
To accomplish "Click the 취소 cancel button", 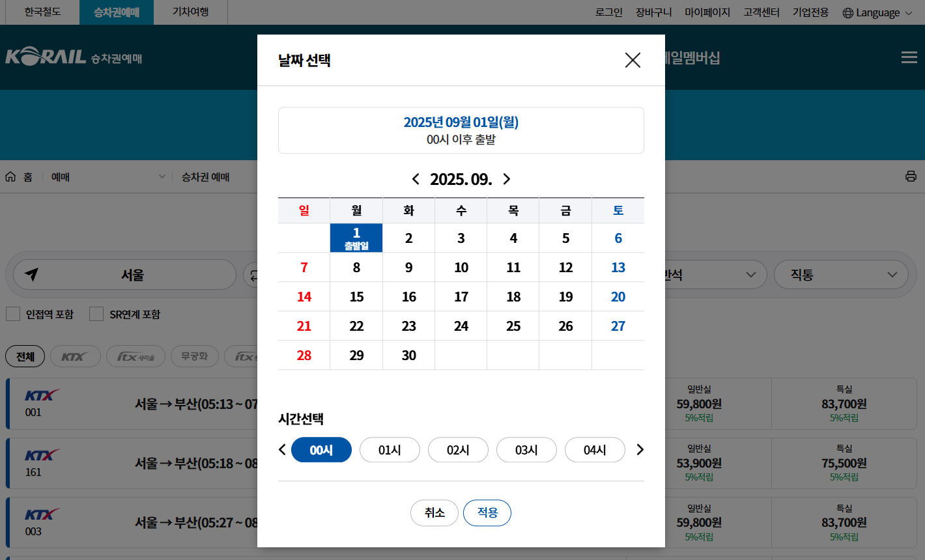I will [434, 513].
